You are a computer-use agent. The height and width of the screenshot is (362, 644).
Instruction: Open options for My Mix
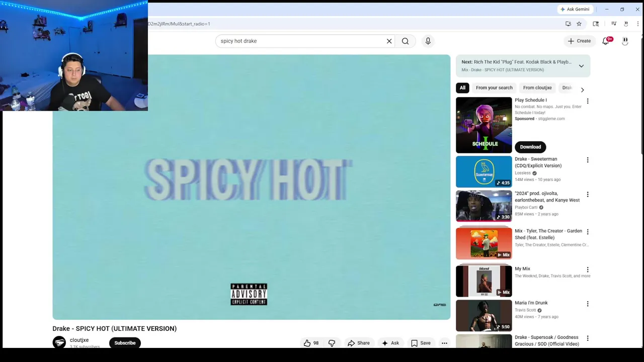coord(587,269)
